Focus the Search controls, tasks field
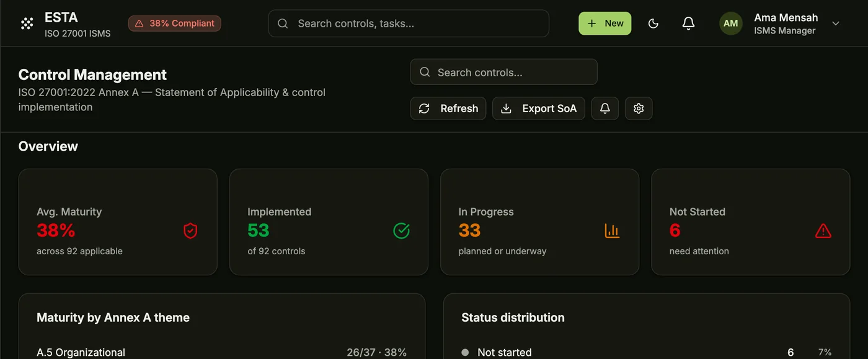868x359 pixels. (409, 24)
